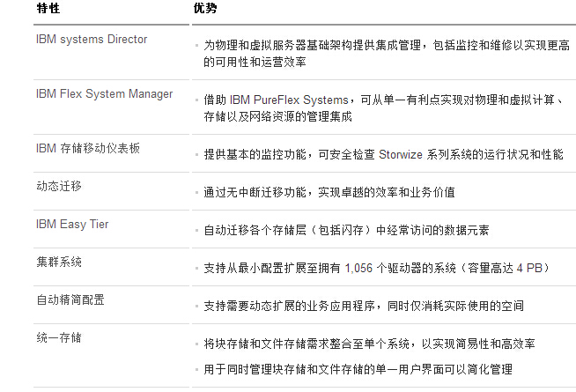The height and width of the screenshot is (392, 576).
Task: Click the IBM PureFlex Systems description text
Action: [383, 108]
